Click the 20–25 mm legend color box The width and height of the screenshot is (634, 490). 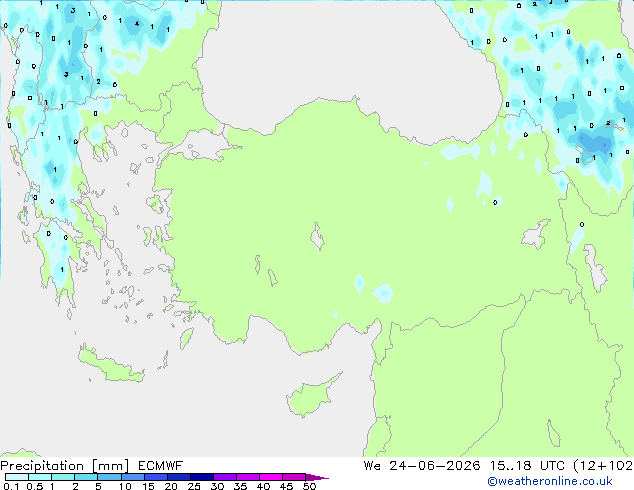click(x=178, y=477)
